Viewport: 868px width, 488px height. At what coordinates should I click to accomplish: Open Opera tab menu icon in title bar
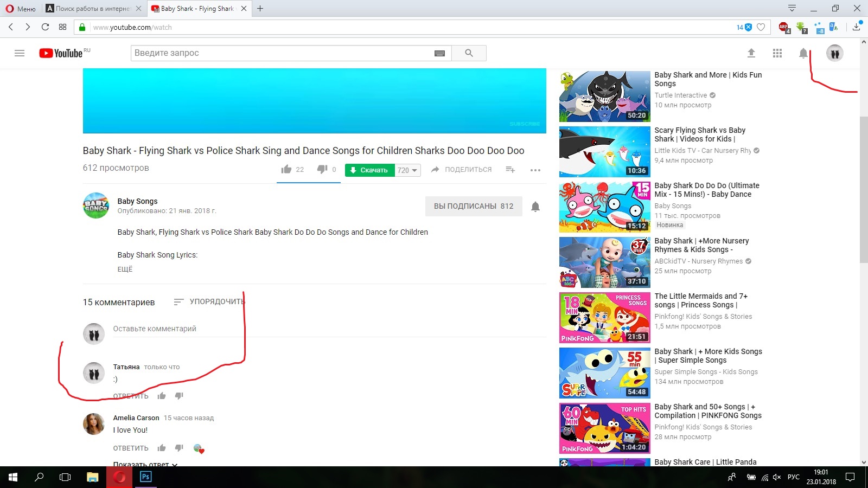coord(792,8)
